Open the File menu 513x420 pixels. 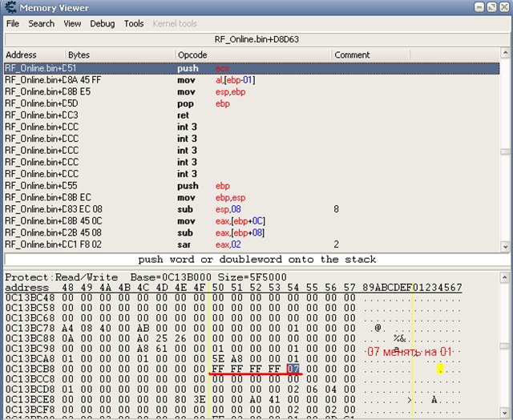click(13, 24)
